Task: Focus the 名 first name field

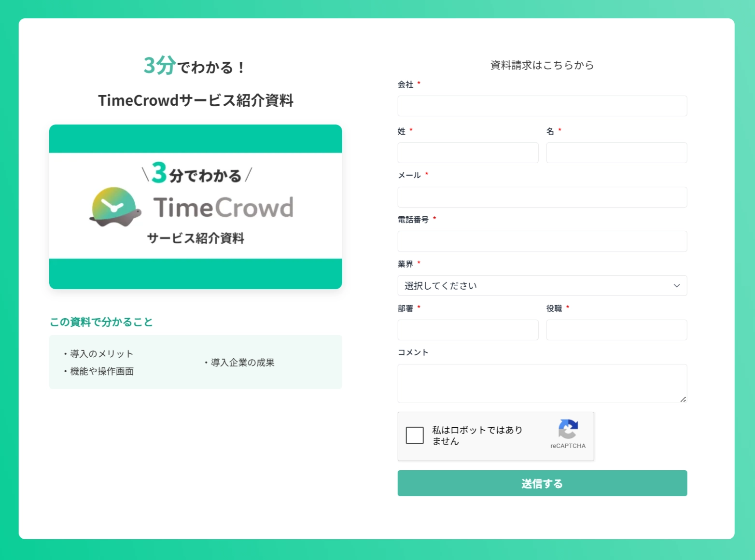Action: (x=616, y=153)
